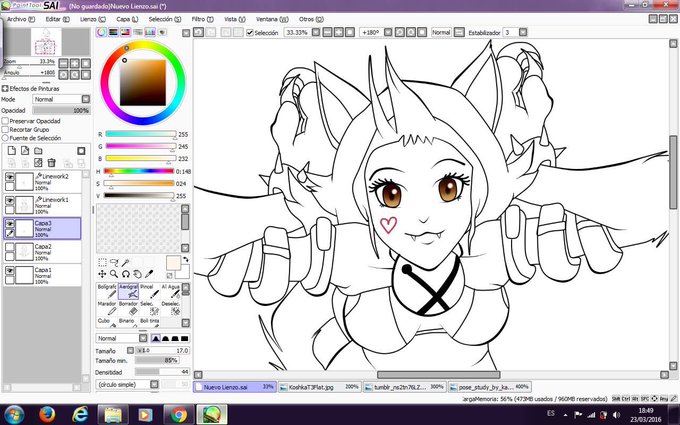This screenshot has width=680, height=425.
Task: Click the foreground color swatch
Action: pos(173,263)
